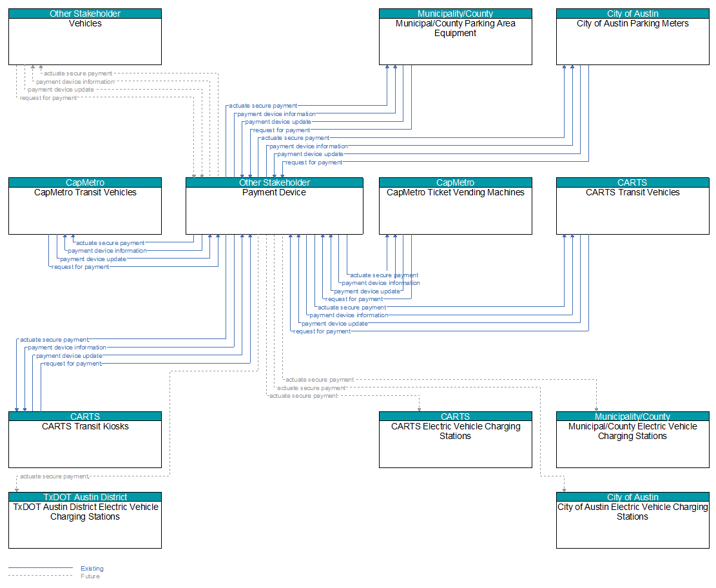Image resolution: width=716 pixels, height=588 pixels.
Task: Select the CARTS Transit Vehicles box
Action: (x=632, y=206)
